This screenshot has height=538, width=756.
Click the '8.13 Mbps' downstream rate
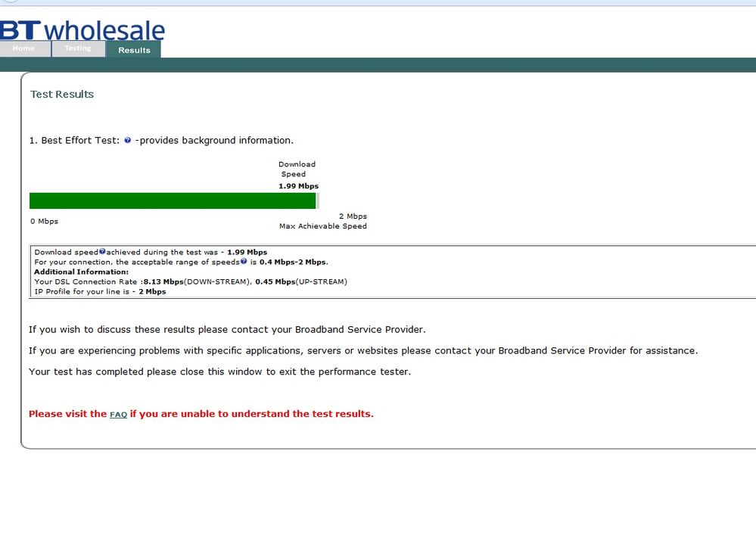pos(163,281)
